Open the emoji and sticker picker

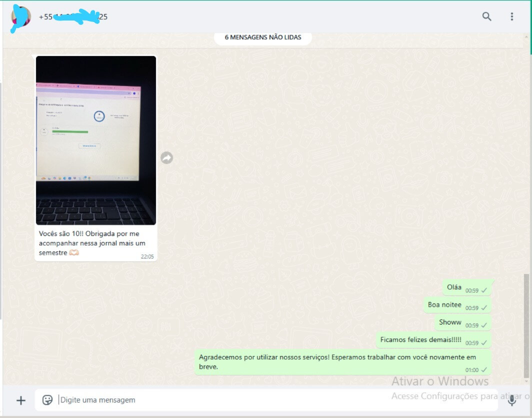click(x=47, y=400)
